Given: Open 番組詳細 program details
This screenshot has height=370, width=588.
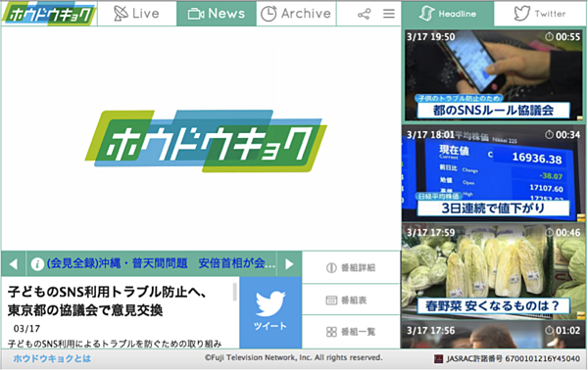Looking at the screenshot, I should point(351,267).
